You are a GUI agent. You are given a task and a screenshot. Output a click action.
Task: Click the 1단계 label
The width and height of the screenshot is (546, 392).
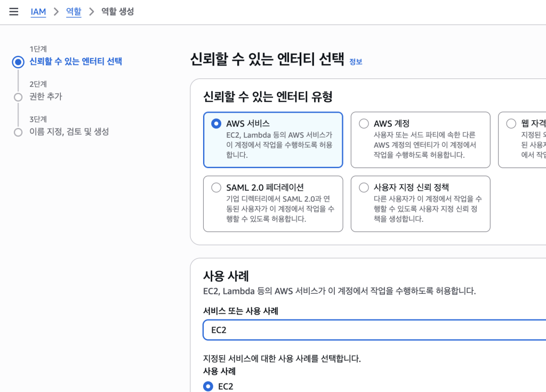[x=38, y=49]
